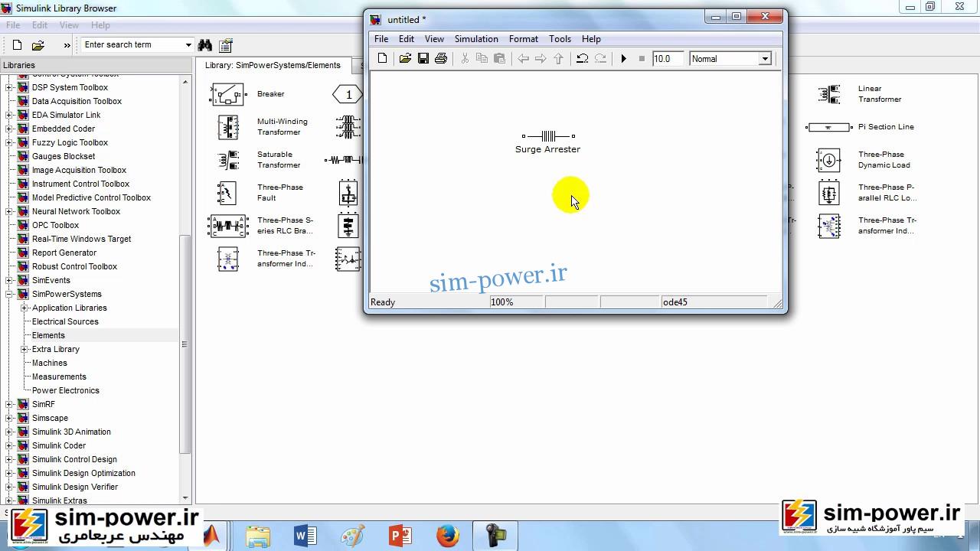
Task: Click the find options icon next to binoculars
Action: point(225,45)
